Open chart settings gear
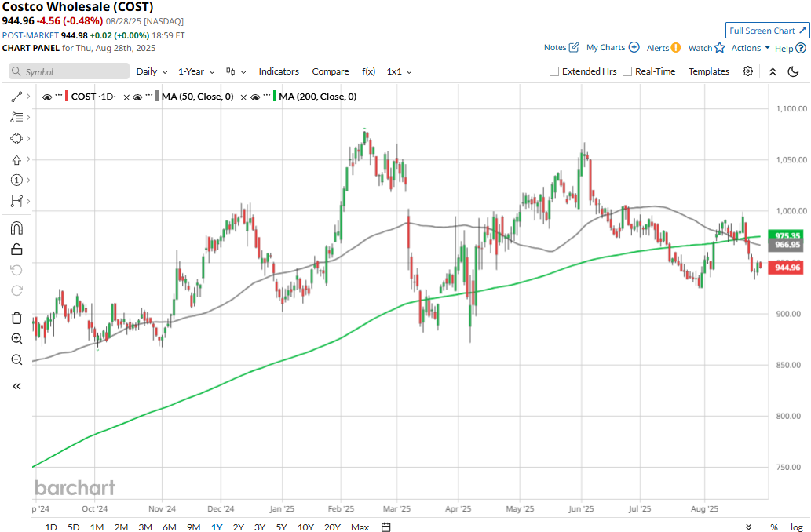This screenshot has height=532, width=811. click(x=747, y=71)
